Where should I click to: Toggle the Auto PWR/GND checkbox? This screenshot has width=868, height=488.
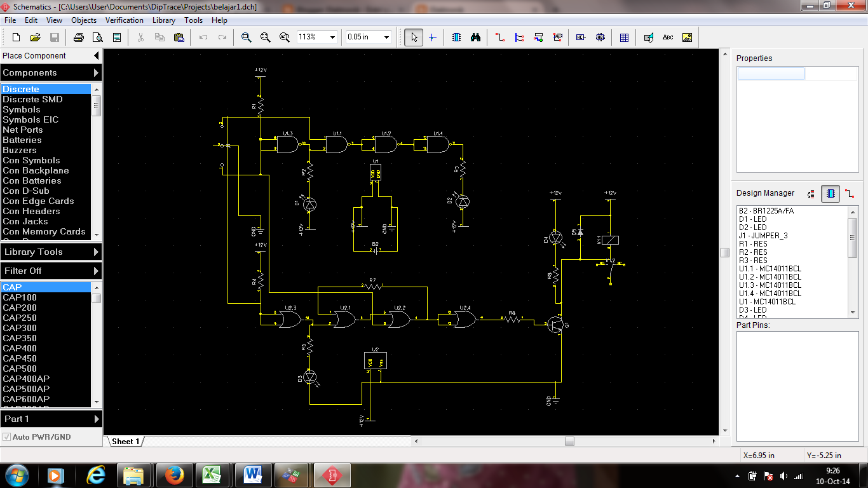[x=6, y=437]
